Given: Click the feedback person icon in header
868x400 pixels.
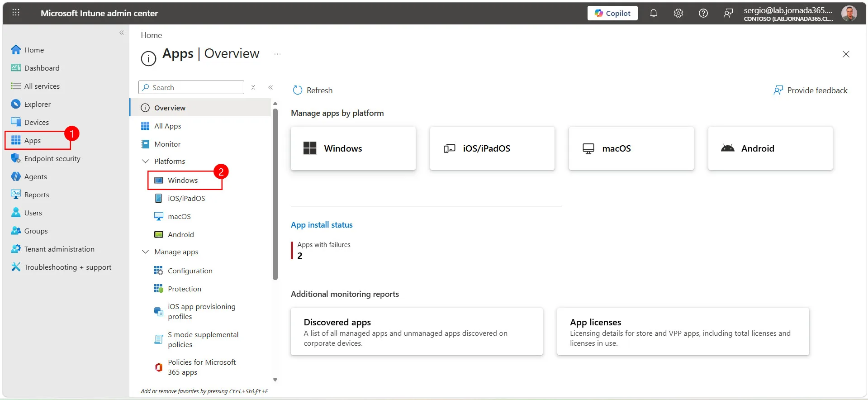Looking at the screenshot, I should 728,13.
